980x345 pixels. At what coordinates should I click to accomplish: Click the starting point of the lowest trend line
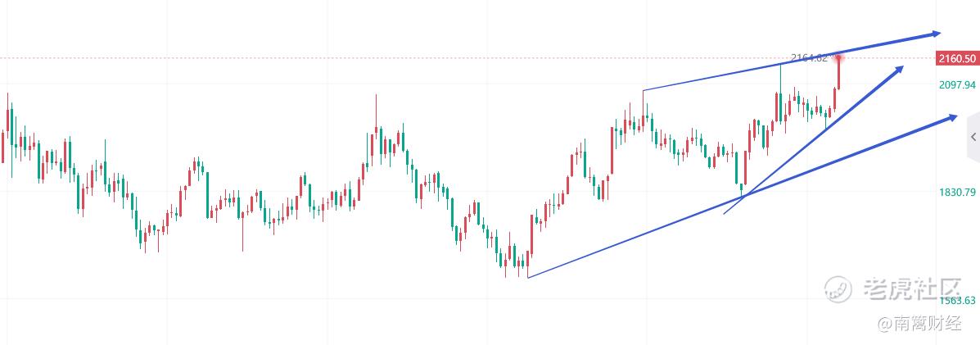click(528, 277)
